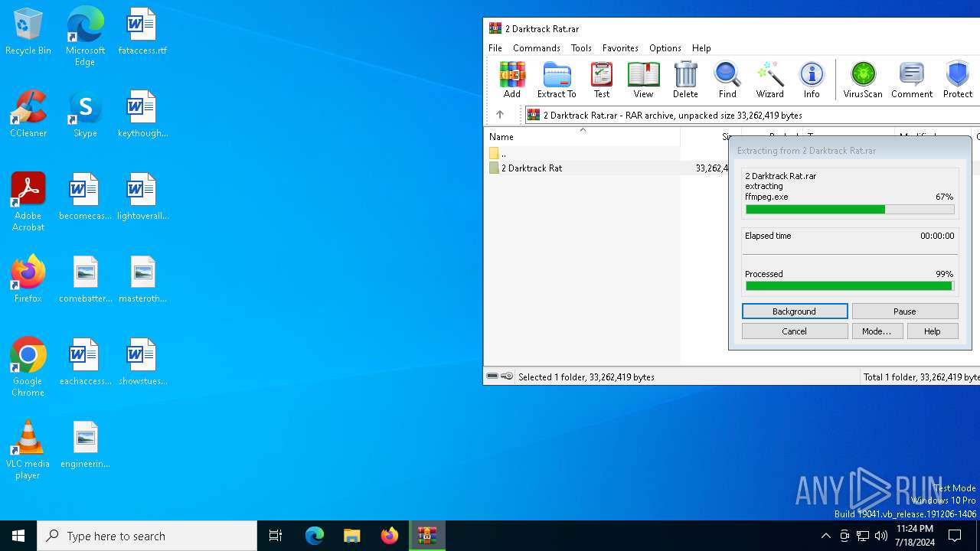This screenshot has height=551, width=980.
Task: Click the ffmpeg.exe file progress bar
Action: coord(850,209)
